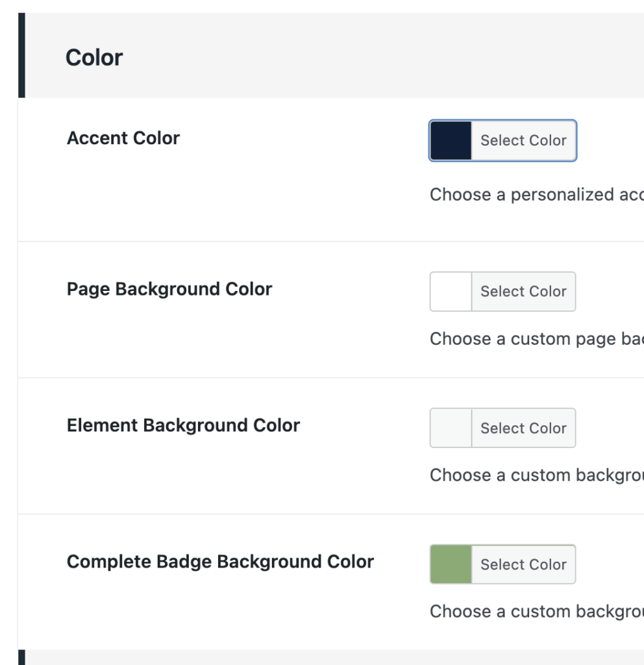This screenshot has height=665, width=644.
Task: Click the dark navy Accent Color swatch
Action: click(451, 140)
